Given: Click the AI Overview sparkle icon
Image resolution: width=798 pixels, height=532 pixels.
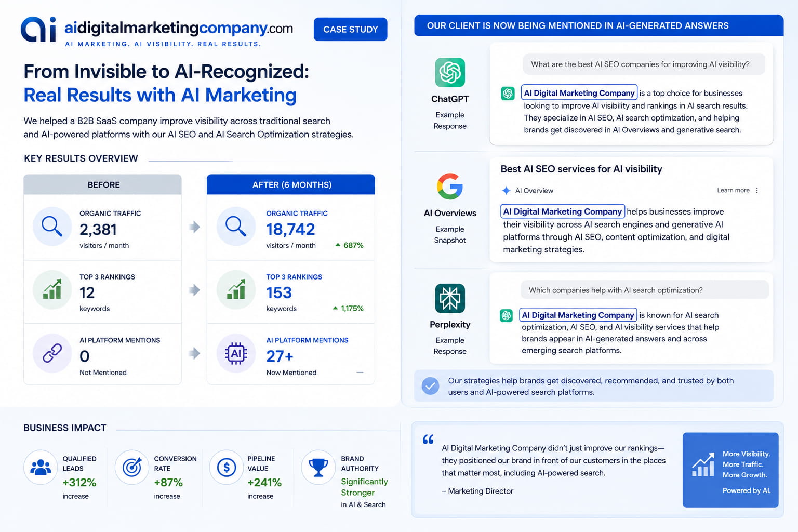Looking at the screenshot, I should coord(507,191).
